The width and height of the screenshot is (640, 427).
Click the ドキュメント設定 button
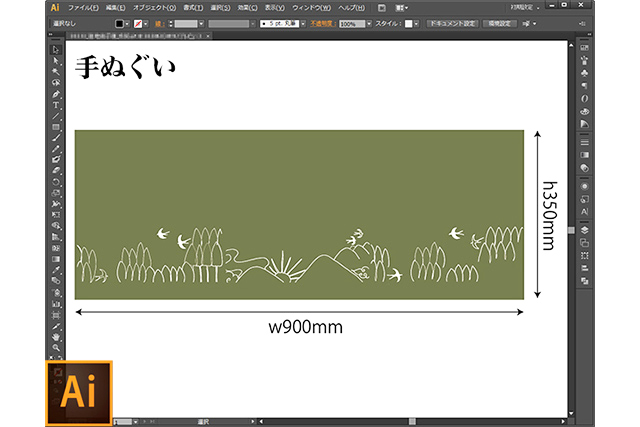(451, 23)
